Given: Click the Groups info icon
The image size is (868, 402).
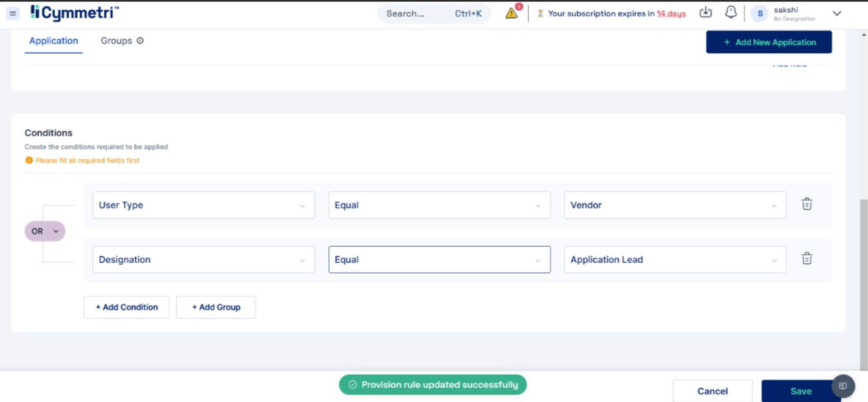Looking at the screenshot, I should pos(140,41).
